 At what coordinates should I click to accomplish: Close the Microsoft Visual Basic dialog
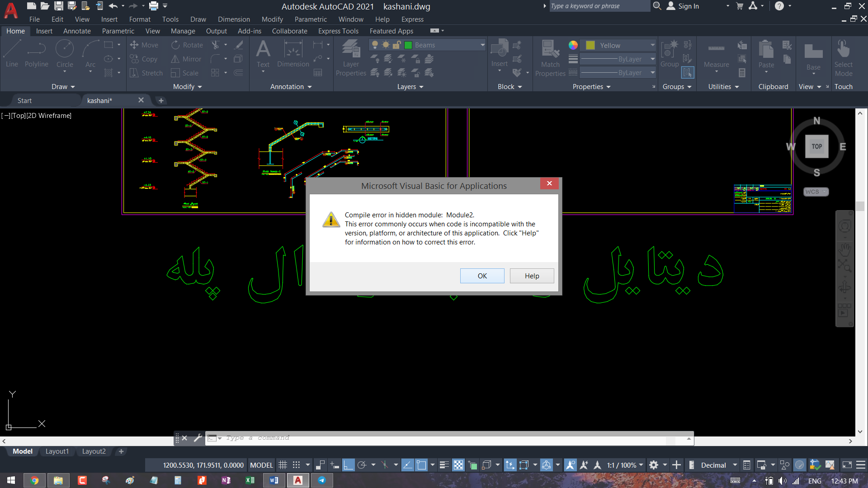tap(549, 183)
